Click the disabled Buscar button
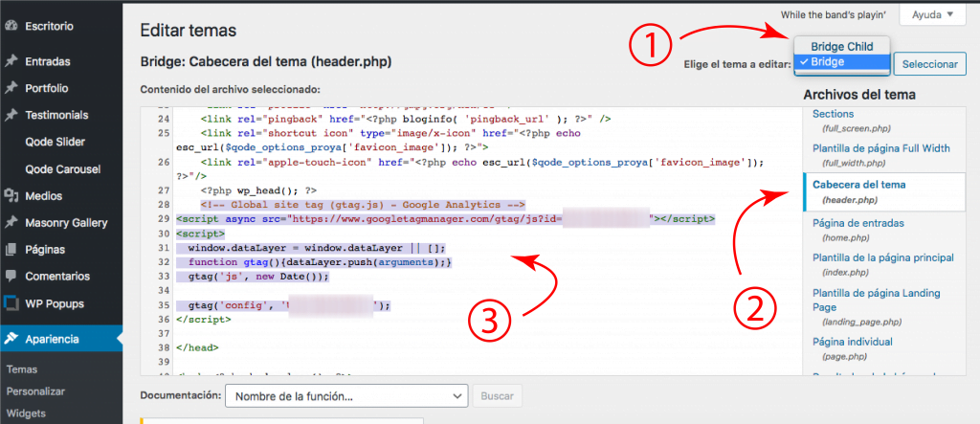980x424 pixels. (x=498, y=396)
